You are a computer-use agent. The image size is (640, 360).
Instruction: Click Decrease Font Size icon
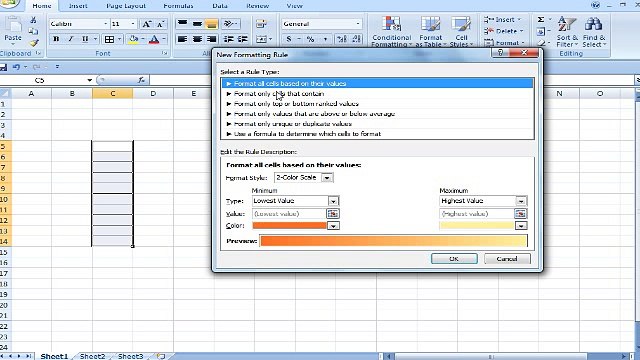coord(160,24)
